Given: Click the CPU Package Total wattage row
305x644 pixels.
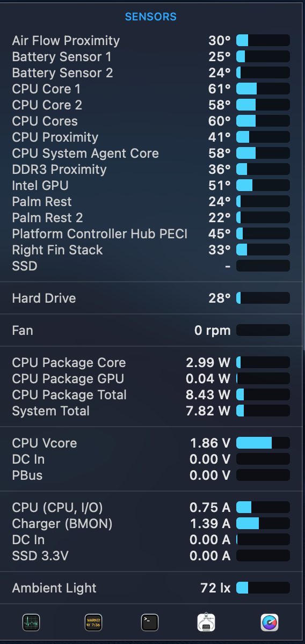Looking at the screenshot, I should tap(151, 394).
